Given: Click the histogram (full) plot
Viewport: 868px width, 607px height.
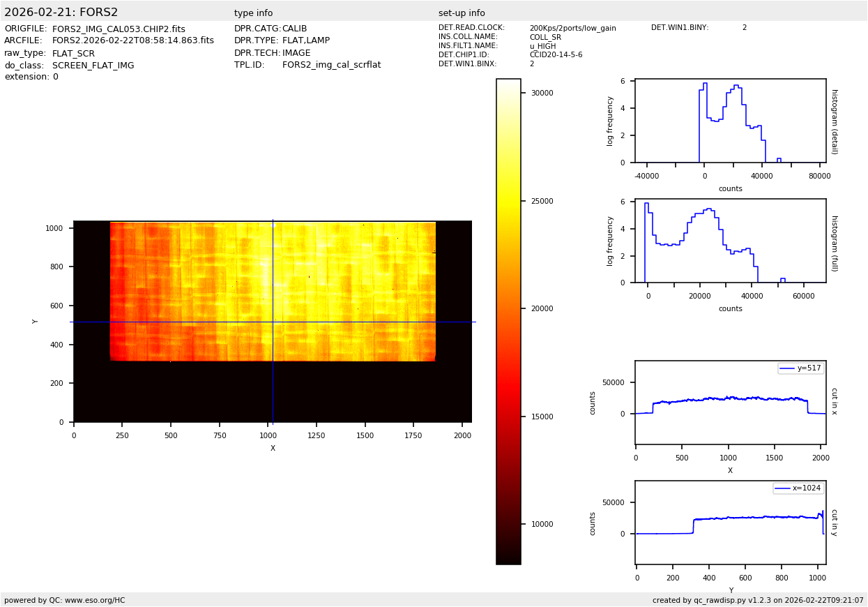Looking at the screenshot, I should click(730, 241).
